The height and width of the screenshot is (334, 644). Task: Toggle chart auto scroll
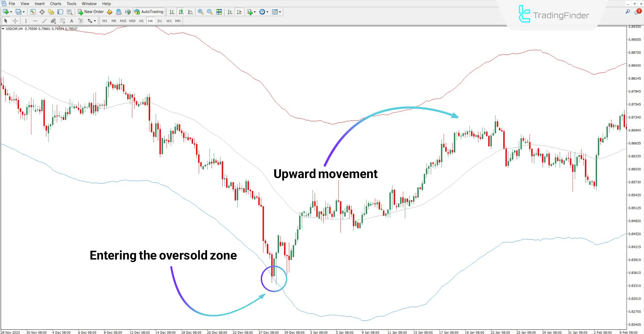click(x=230, y=12)
